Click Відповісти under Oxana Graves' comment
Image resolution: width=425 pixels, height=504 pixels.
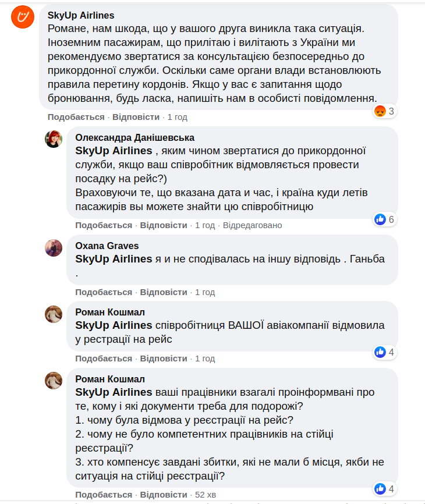(x=164, y=292)
